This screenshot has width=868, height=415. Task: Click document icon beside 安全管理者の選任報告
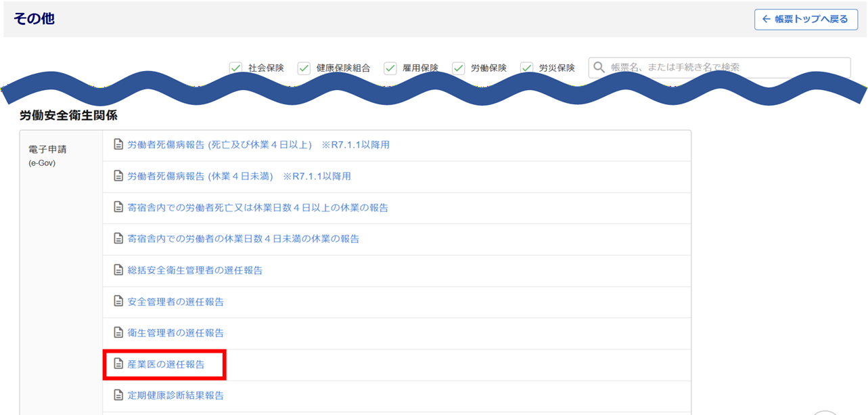point(118,301)
